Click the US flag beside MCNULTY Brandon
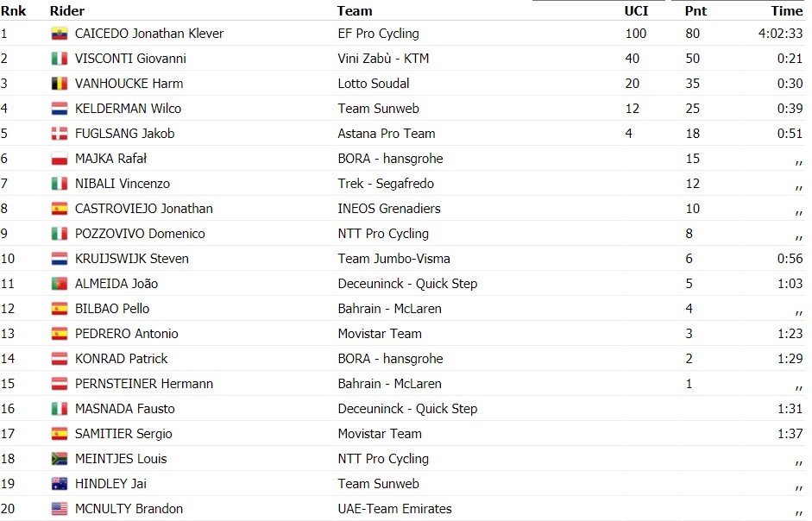This screenshot has width=812, height=521. [60, 509]
